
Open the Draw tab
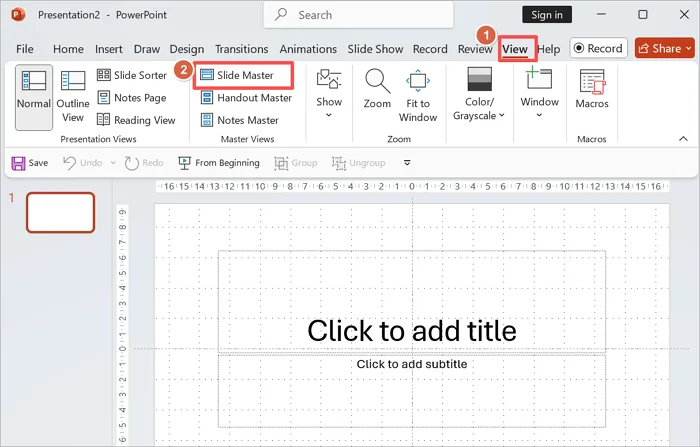click(x=147, y=49)
